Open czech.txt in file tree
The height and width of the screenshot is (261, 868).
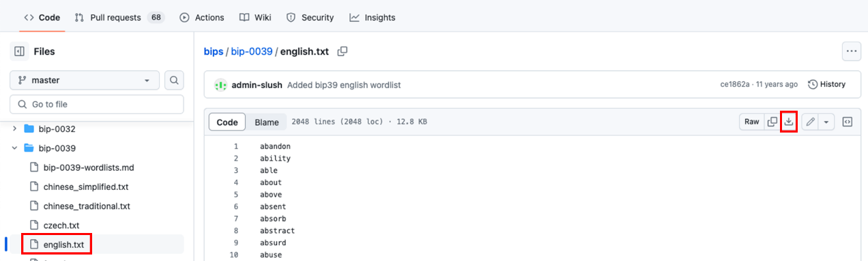click(61, 225)
